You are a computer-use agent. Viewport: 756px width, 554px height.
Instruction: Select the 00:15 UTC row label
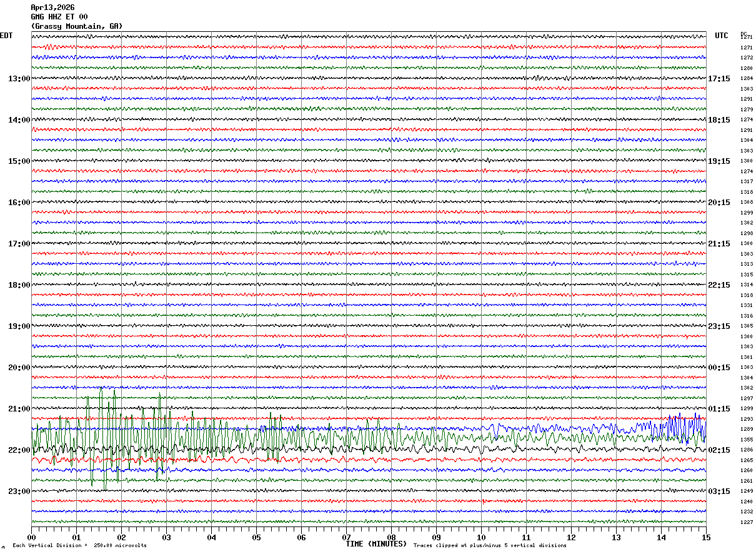[x=719, y=368]
